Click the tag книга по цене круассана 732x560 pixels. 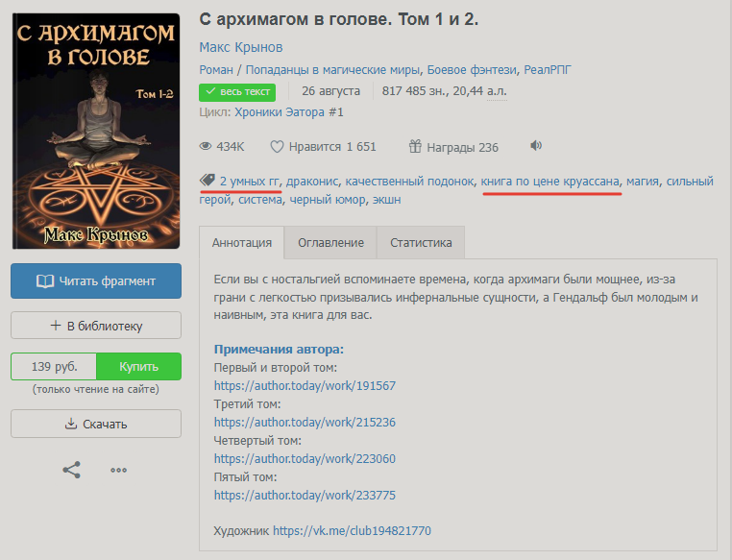pyautogui.click(x=549, y=182)
